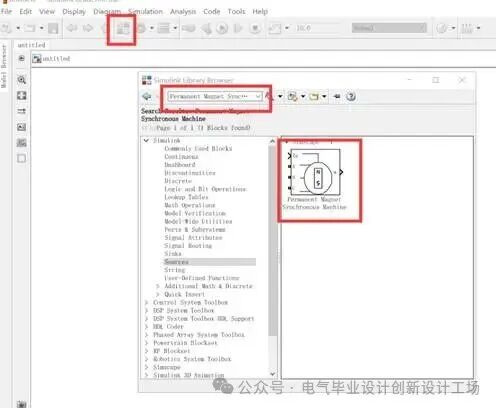The image size is (496, 408).
Task: Click the library tree scrollbar up arrow
Action: [x=273, y=141]
